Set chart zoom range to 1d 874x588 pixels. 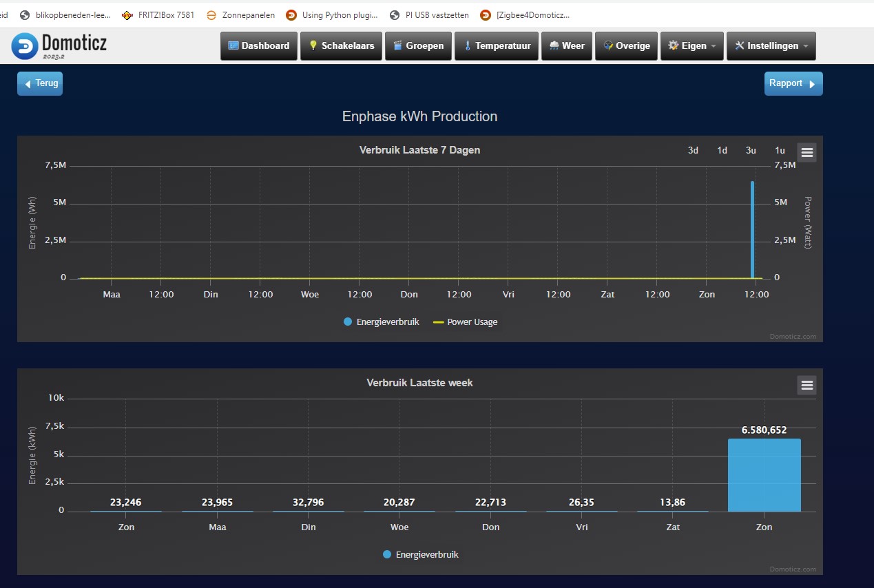(x=722, y=150)
